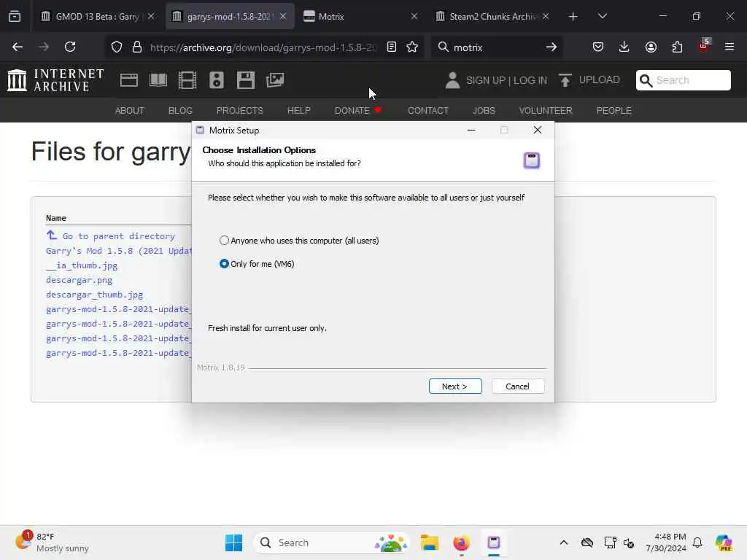This screenshot has height=560, width=747.
Task: Open the ABOUT menu item
Action: tap(130, 111)
